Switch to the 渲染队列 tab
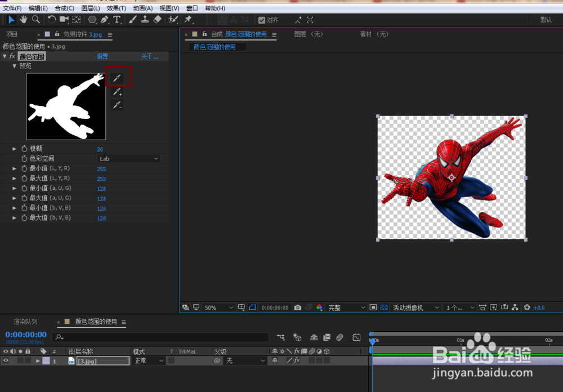The width and height of the screenshot is (563, 392). pos(25,322)
